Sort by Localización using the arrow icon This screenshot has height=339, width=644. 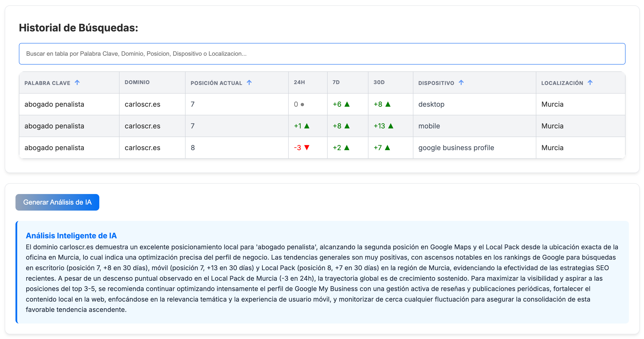590,83
